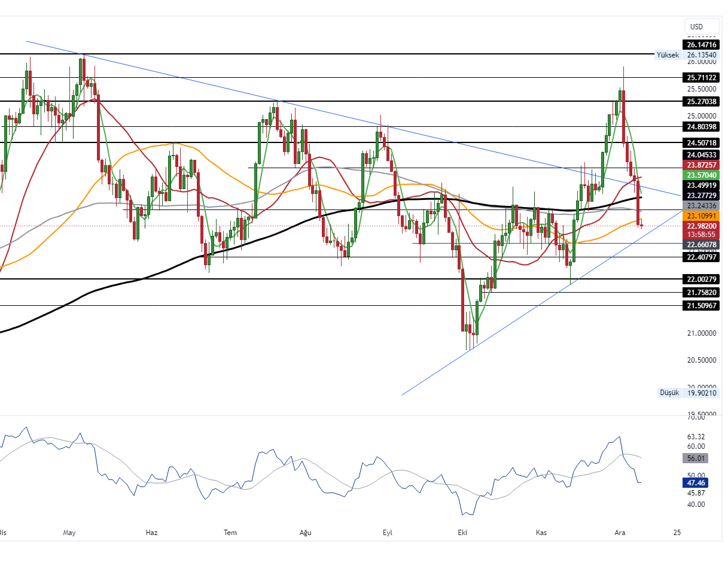
Task: Select the 25.27038 resistance level label
Action: [702, 102]
